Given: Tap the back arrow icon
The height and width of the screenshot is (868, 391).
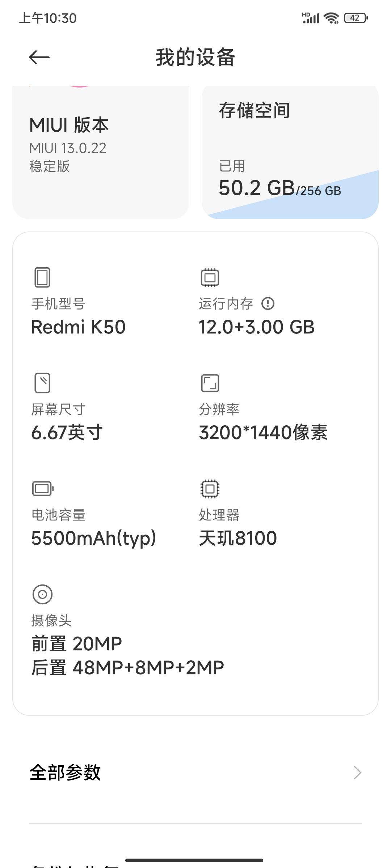Looking at the screenshot, I should coord(39,57).
